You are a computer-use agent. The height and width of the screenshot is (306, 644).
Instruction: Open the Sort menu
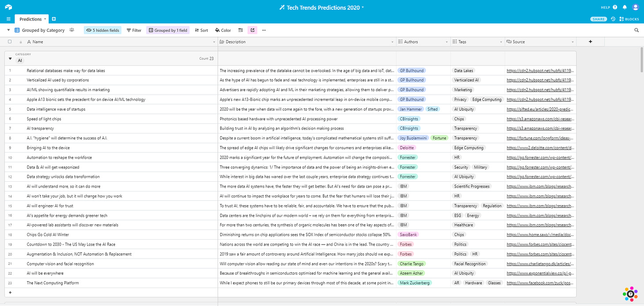tap(201, 30)
